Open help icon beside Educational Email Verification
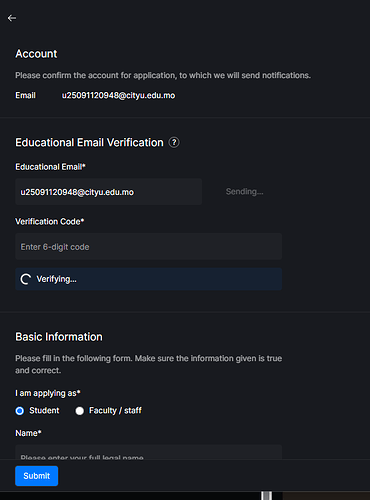Image resolution: width=370 pixels, height=500 pixels. tap(174, 142)
